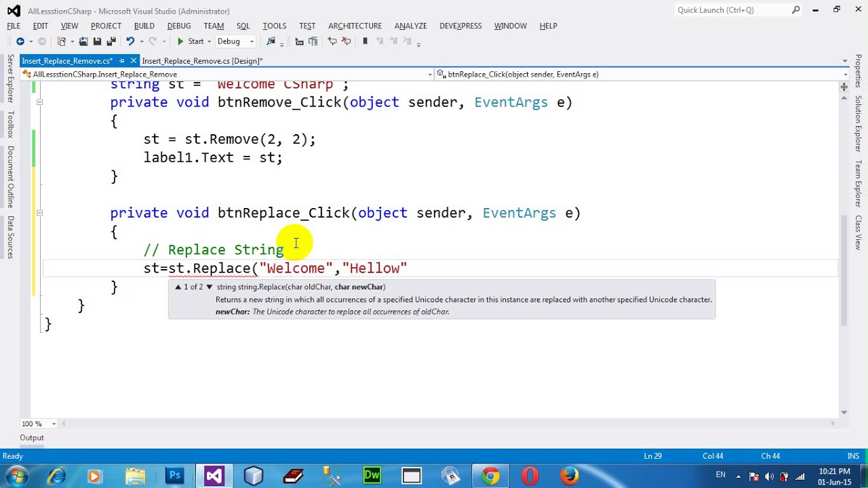Open the Data Sources side panel
The height and width of the screenshot is (488, 868).
pyautogui.click(x=10, y=237)
